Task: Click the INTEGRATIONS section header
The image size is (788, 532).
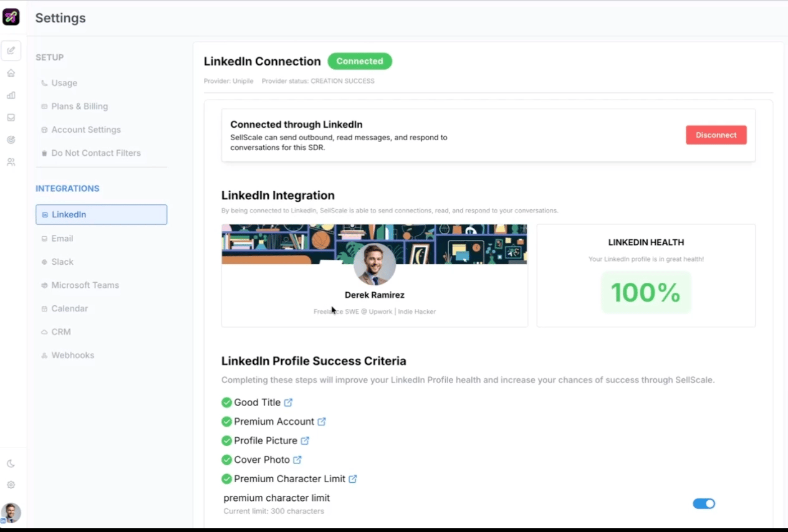Action: (67, 189)
